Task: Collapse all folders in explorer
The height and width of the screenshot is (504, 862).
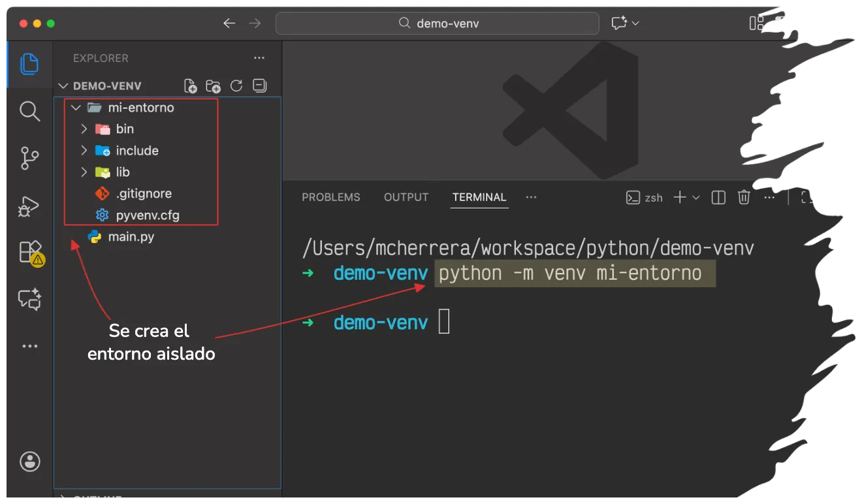Action: (259, 86)
